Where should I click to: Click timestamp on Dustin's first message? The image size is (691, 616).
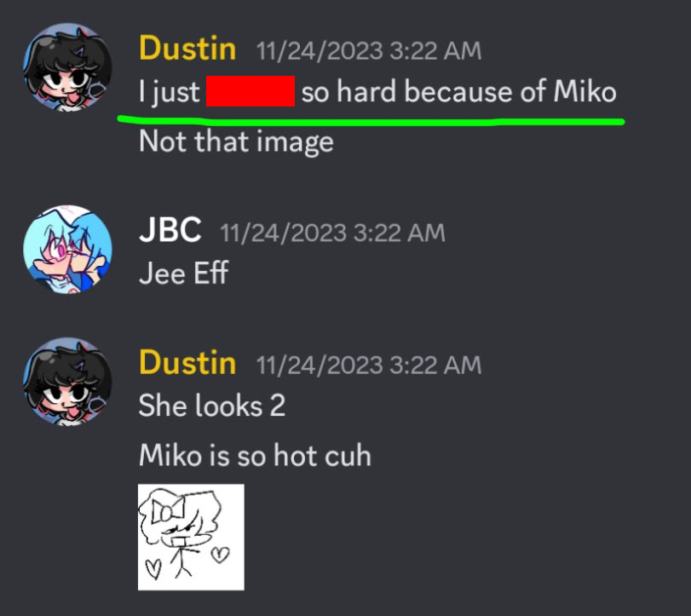tap(368, 50)
